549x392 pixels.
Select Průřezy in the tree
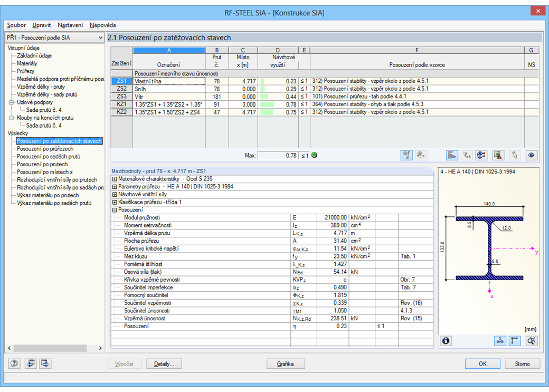click(25, 71)
